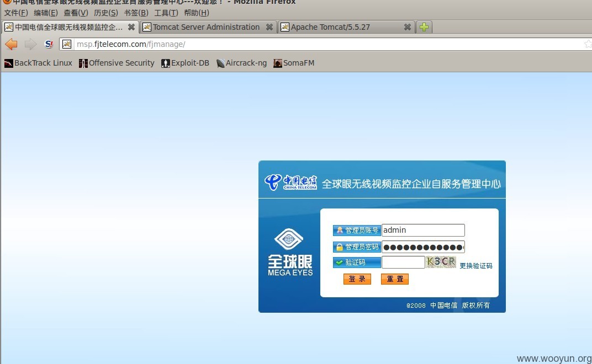Open the 帮助(H) menu
The height and width of the screenshot is (364, 592).
pos(197,13)
